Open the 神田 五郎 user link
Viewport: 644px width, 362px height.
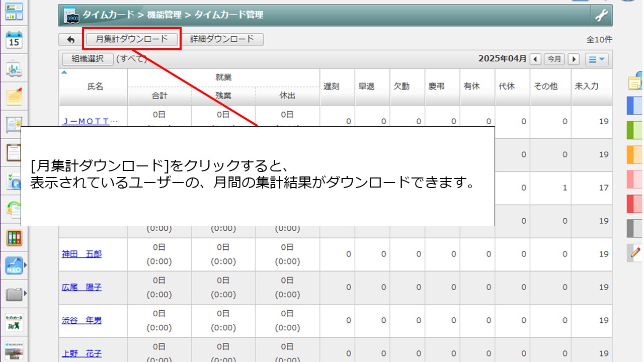(x=82, y=254)
